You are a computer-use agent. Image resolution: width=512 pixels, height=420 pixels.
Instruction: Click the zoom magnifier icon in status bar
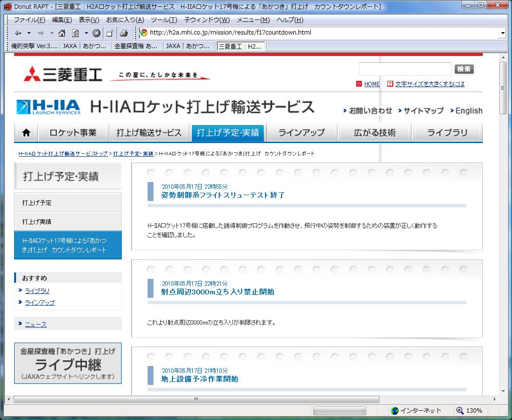pos(460,411)
